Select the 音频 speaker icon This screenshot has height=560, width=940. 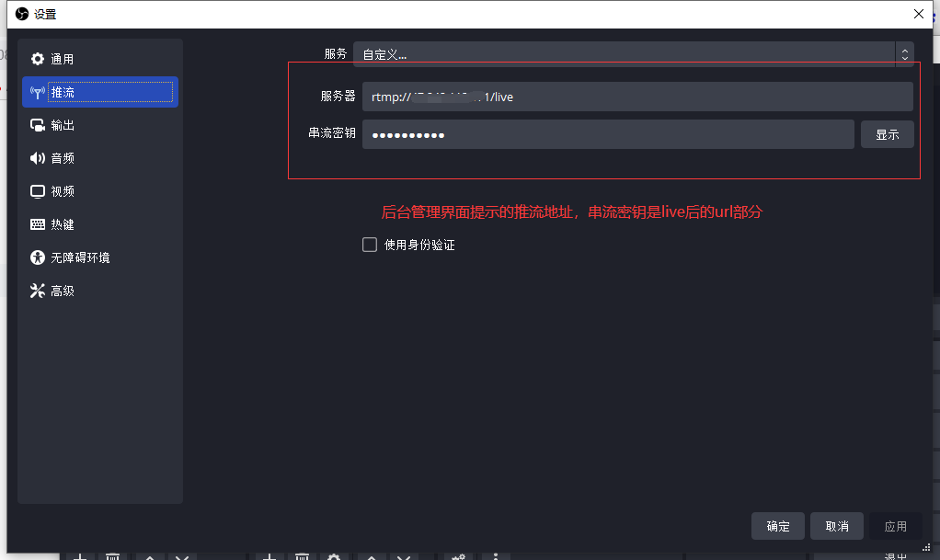[38, 158]
